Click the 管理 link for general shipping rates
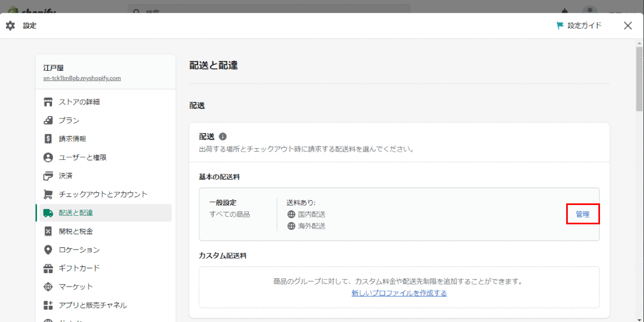Screen dimensions: 644x322 click(x=583, y=214)
